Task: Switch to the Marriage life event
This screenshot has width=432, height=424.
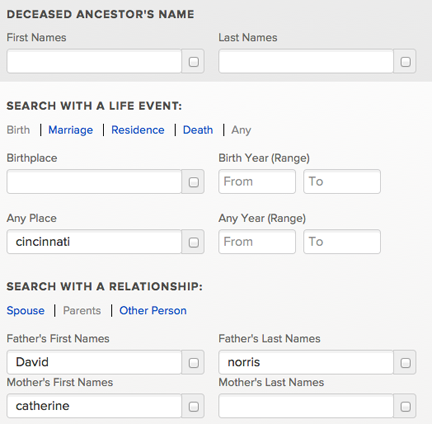Action: coord(71,130)
